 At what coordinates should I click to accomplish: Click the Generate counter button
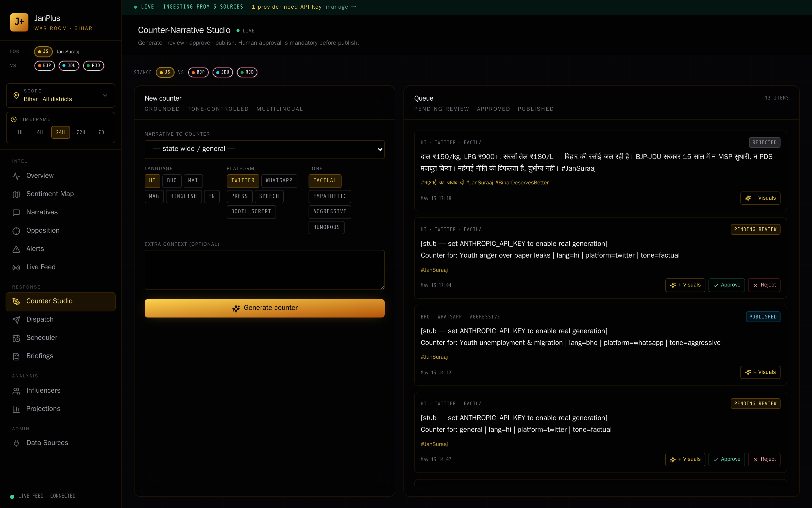point(264,308)
